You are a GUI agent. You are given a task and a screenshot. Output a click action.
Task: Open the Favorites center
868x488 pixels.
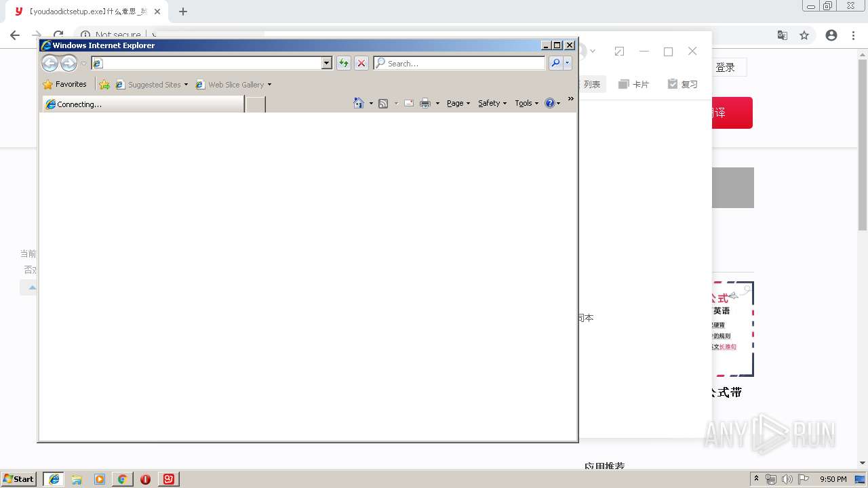[64, 85]
